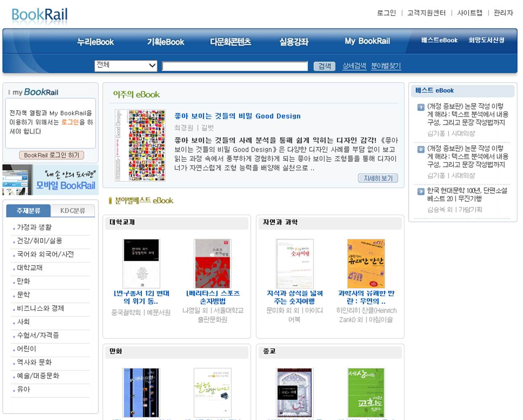Viewport: 523px width, 420px height.
Task: Open 베스트eBook in the navigation bar
Action: coord(439,40)
